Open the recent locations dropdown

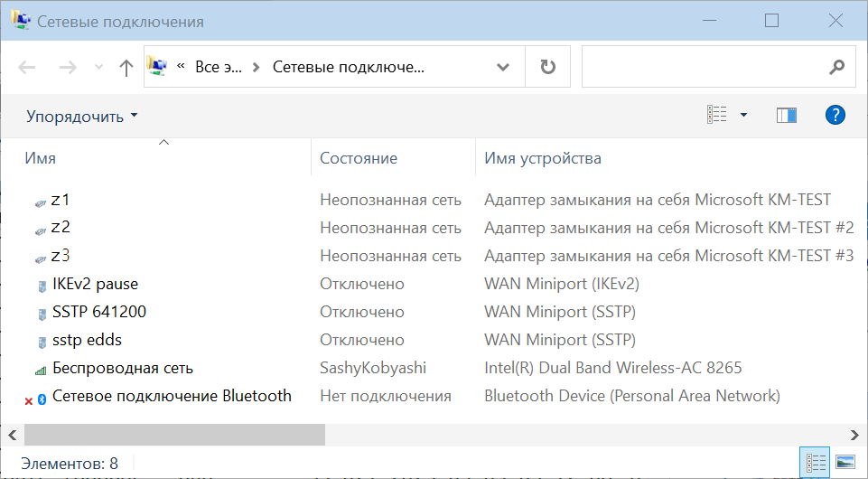click(x=98, y=68)
